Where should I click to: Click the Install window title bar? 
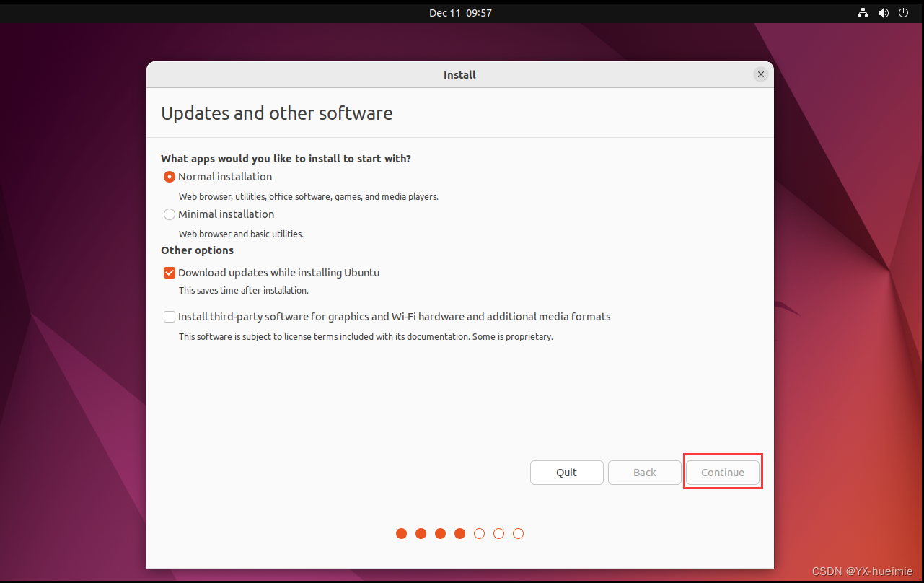click(459, 74)
